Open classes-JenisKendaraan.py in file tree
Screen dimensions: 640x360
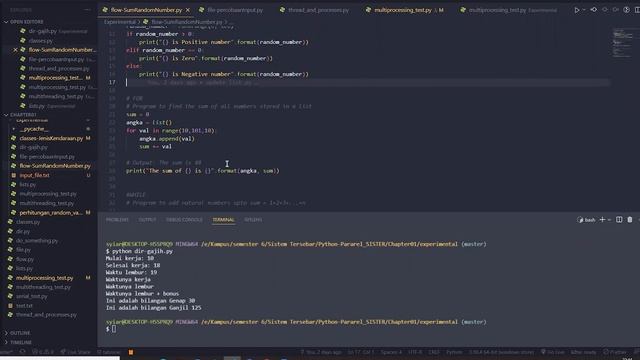point(51,138)
